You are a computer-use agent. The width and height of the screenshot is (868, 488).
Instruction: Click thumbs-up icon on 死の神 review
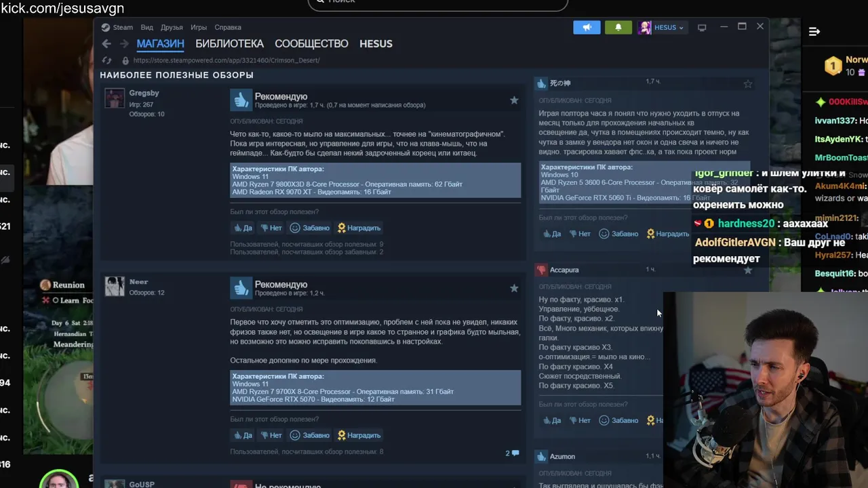[x=541, y=83]
